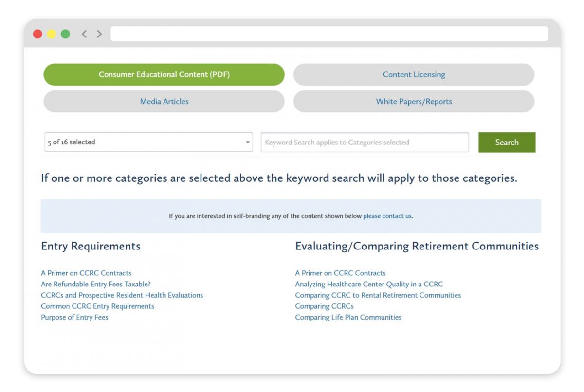Open 'Comparing Life Plan Communities'

[x=348, y=317]
